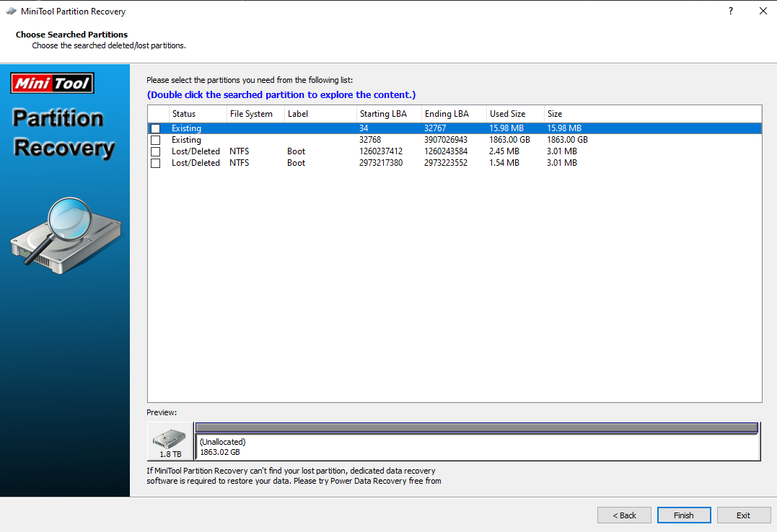
Task: Click ending LBA 32767 cell
Action: pyautogui.click(x=435, y=128)
